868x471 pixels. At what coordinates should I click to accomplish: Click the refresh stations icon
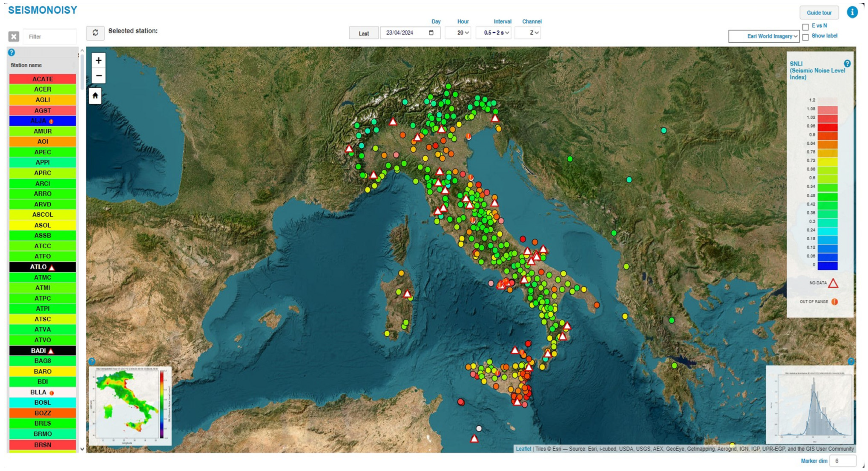[x=95, y=33]
